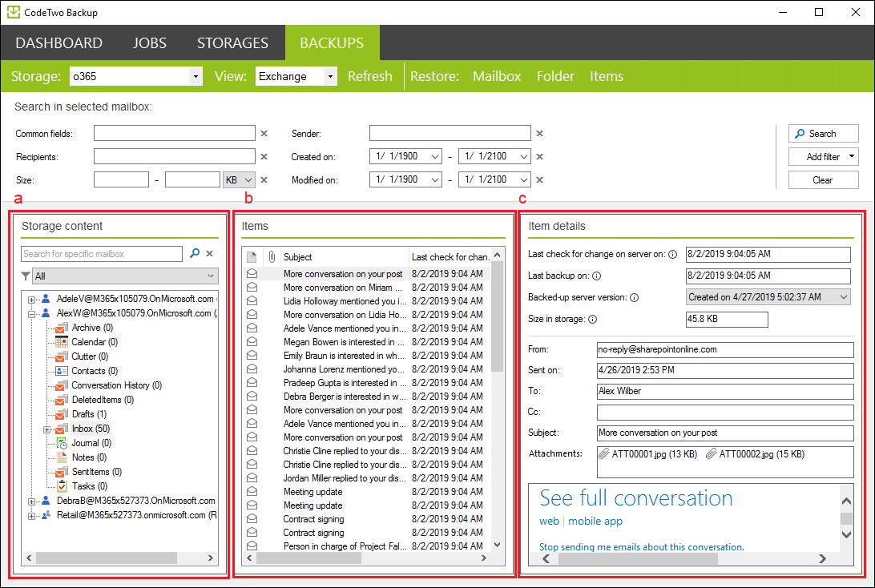Expand the Retail mailbox node
This screenshot has width=875, height=588.
32,516
